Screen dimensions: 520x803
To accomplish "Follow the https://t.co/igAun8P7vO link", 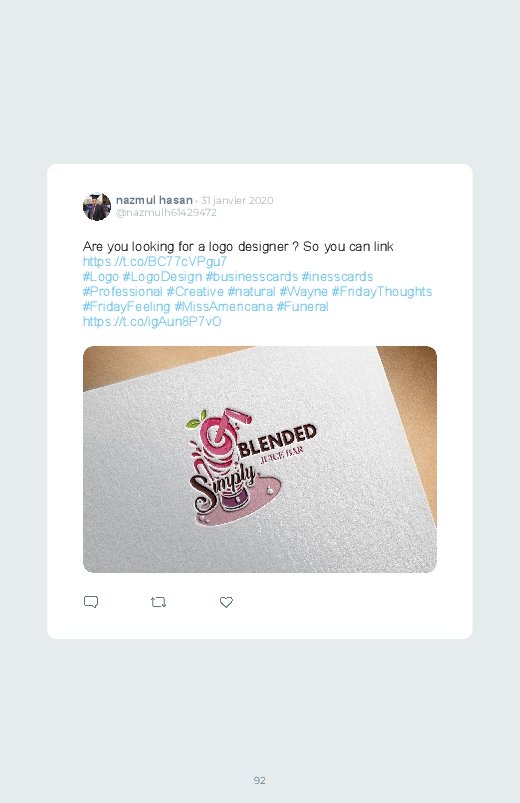I will [152, 322].
